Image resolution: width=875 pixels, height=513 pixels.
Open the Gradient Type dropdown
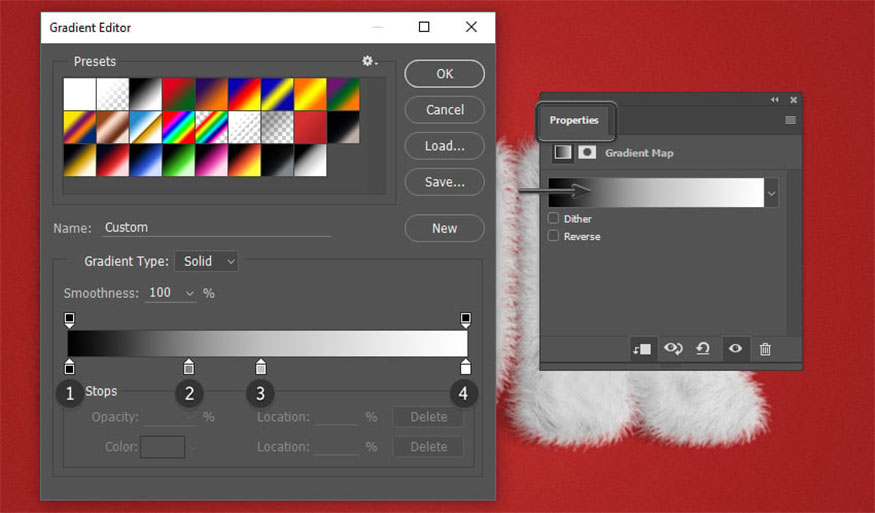pyautogui.click(x=206, y=261)
